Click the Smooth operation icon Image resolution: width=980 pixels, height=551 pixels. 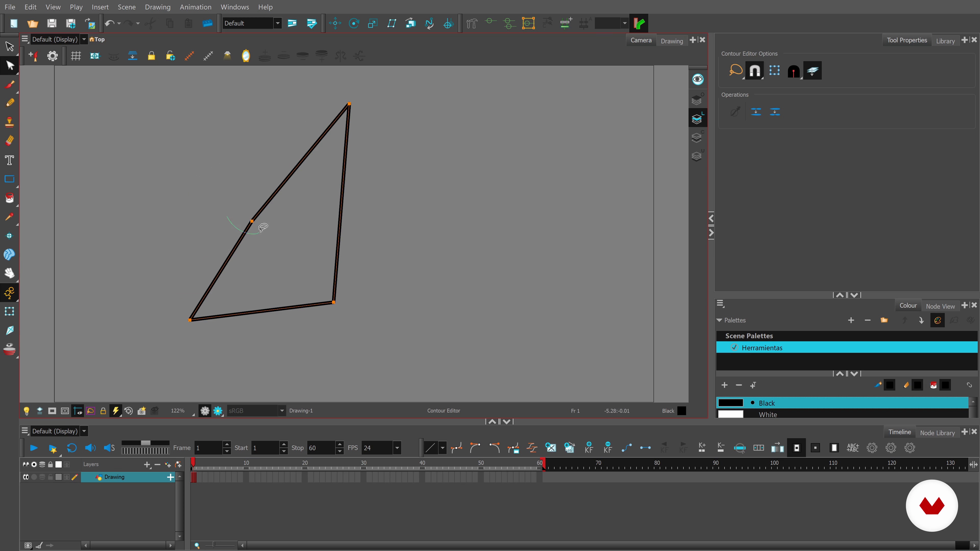[x=735, y=111]
